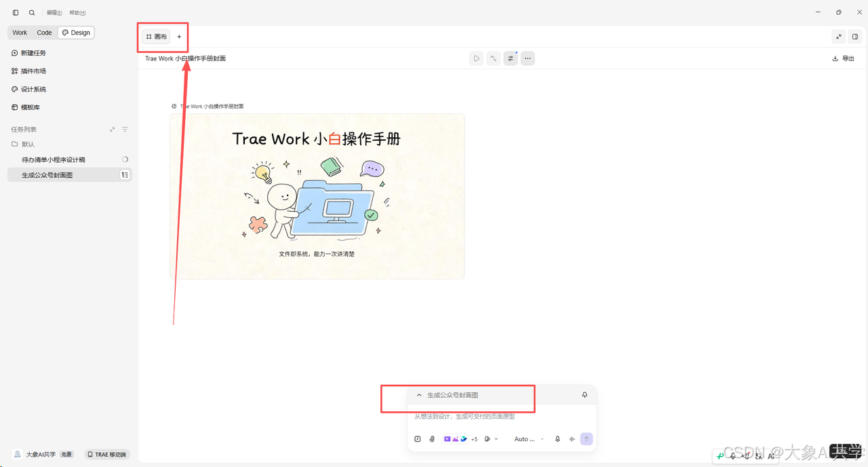Export the design with 导出
This screenshot has width=868, height=467.
tap(844, 58)
